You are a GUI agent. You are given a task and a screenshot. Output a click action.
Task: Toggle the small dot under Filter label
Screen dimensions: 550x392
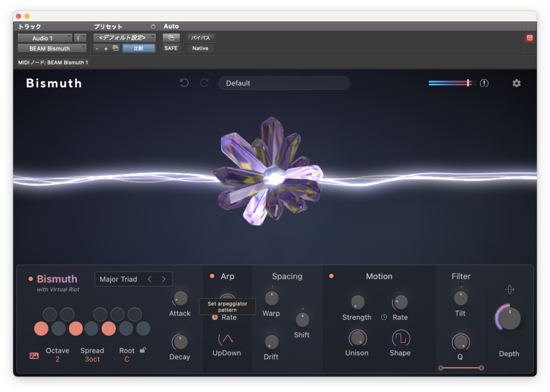pos(461,285)
